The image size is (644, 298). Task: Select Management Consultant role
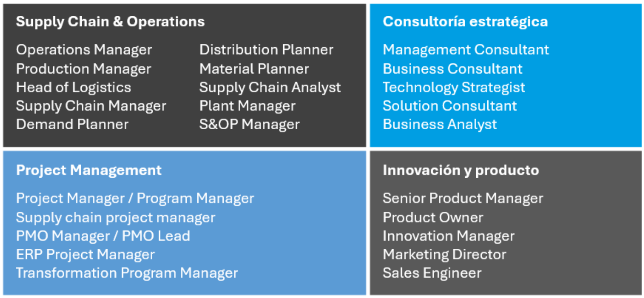pos(466,50)
